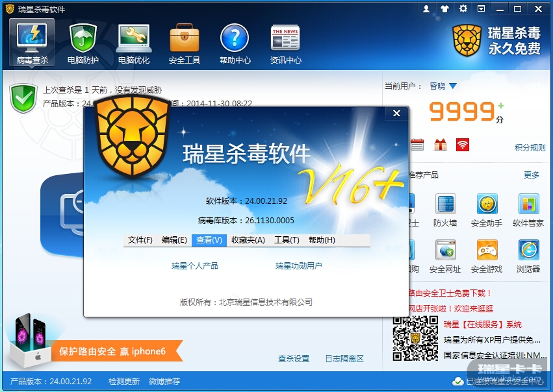Click the 版权所有 copyright text
This screenshot has height=392, width=553.
pos(246,302)
